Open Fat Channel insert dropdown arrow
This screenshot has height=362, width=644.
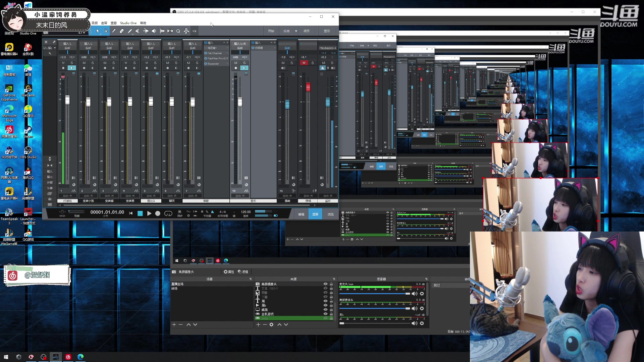[227, 53]
